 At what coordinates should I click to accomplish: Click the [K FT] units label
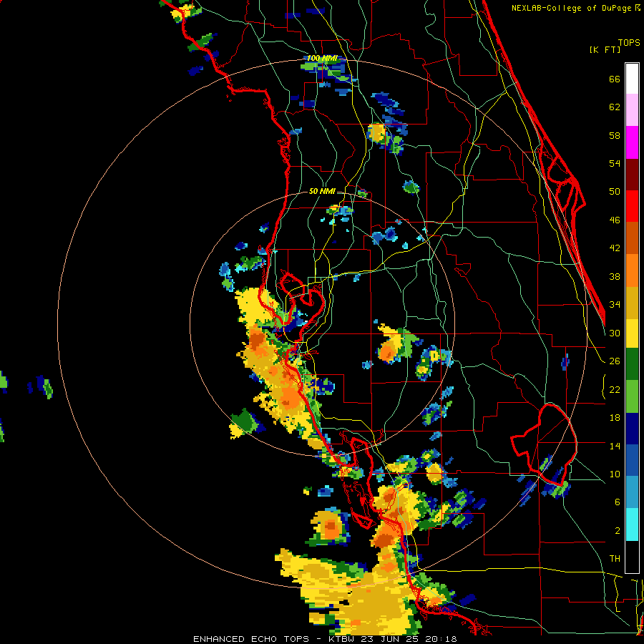(605, 50)
